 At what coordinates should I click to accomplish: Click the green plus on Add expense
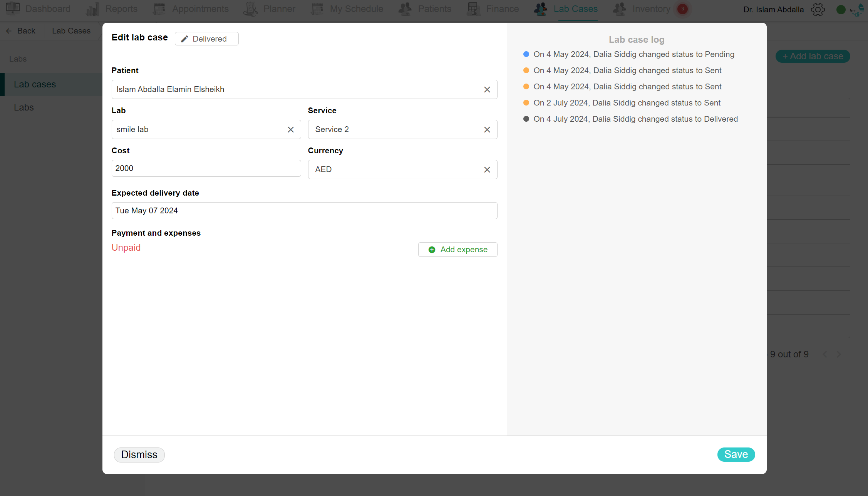432,250
